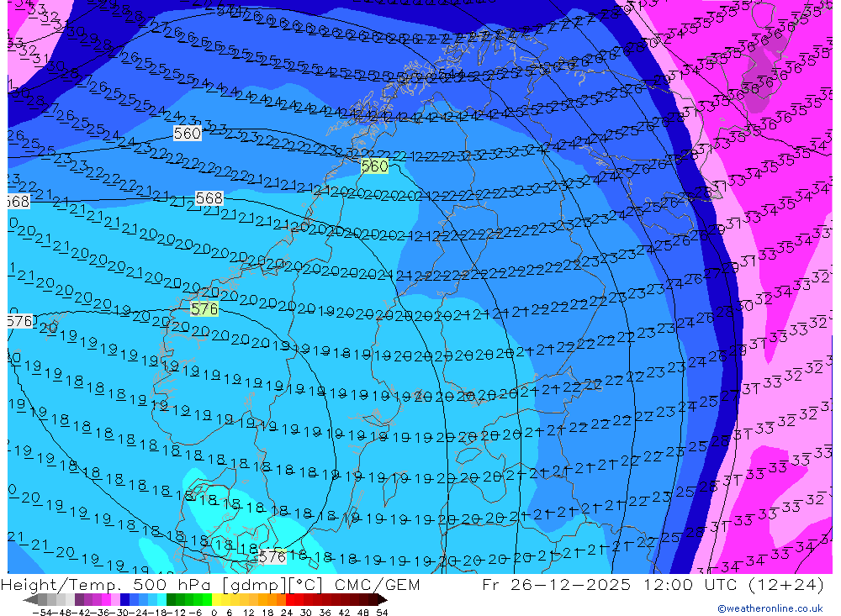Viewport: 841px width, 616px height.
Task: Pick the yellow legend swatch at 0
Action: coord(216,599)
